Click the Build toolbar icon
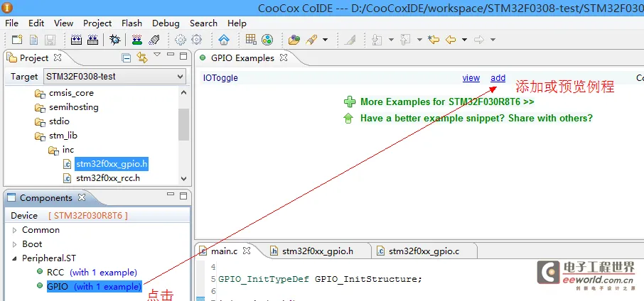 [76, 40]
